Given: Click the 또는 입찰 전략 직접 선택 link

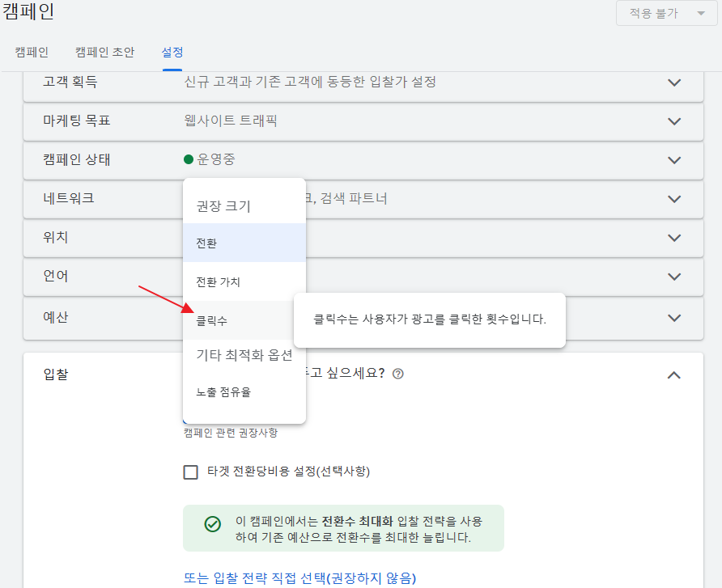Looking at the screenshot, I should tap(299, 577).
